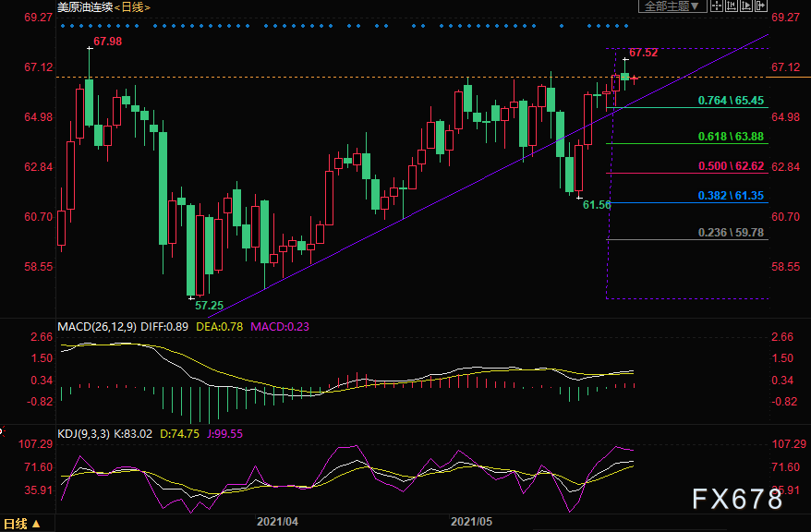Select the 67.52 recent high label

(644, 53)
